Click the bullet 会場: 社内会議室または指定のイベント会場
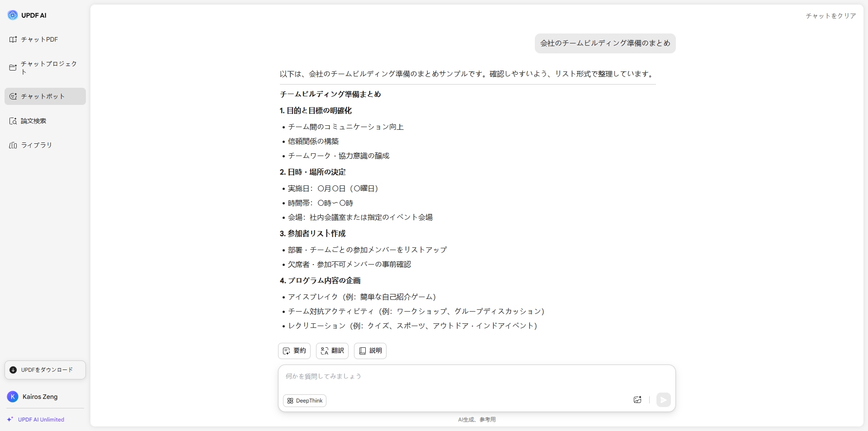Screen dimensions: 868x431 pyautogui.click(x=360, y=218)
